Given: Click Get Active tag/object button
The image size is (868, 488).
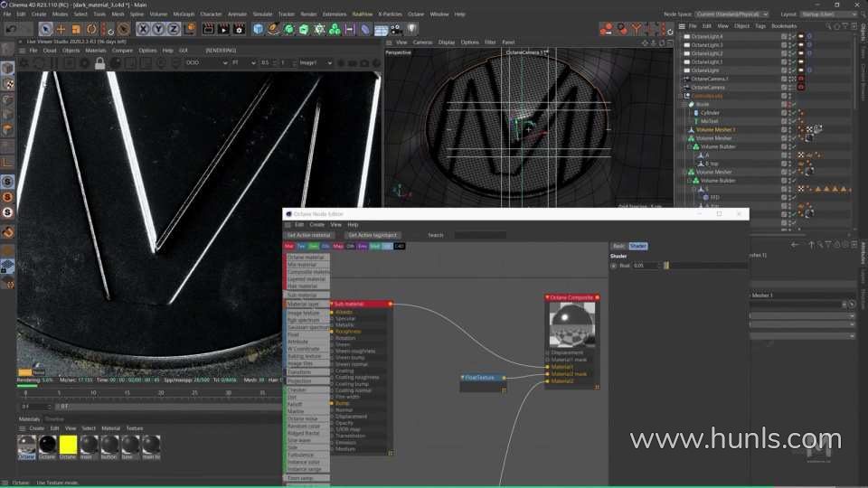Looking at the screenshot, I should (373, 235).
